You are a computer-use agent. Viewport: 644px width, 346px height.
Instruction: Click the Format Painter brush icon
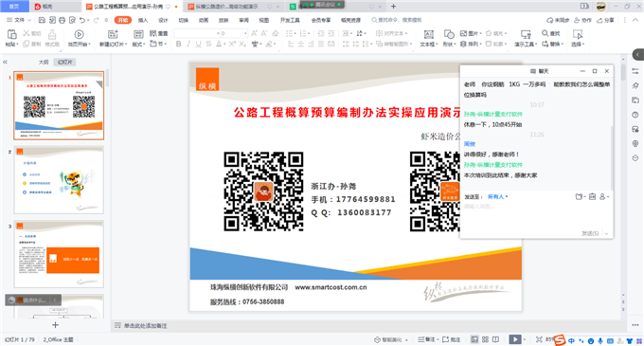pyautogui.click(x=52, y=34)
